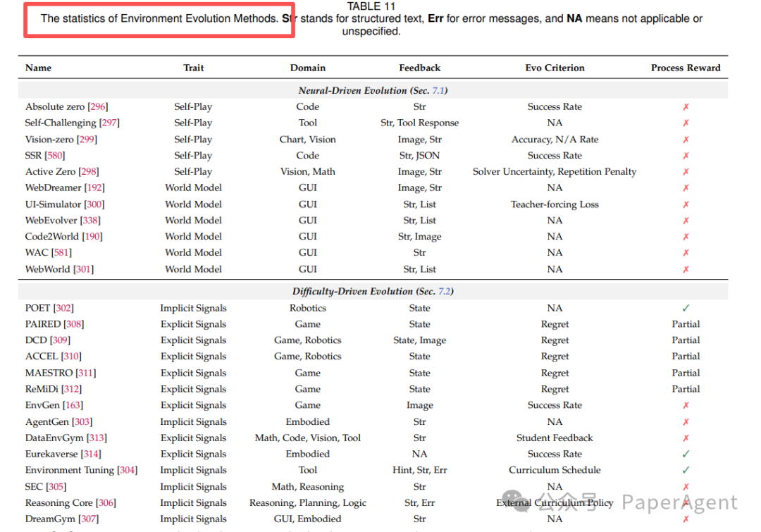This screenshot has width=761, height=532.
Task: Click the "Domain" column header
Action: coord(308,68)
